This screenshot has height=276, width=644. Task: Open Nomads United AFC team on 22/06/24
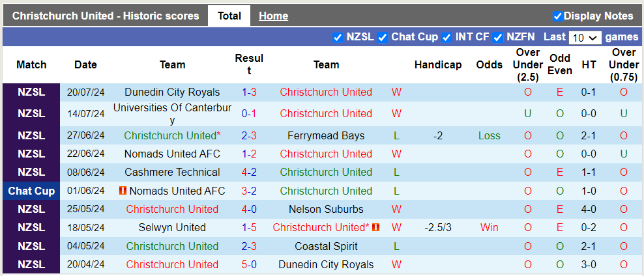click(172, 154)
